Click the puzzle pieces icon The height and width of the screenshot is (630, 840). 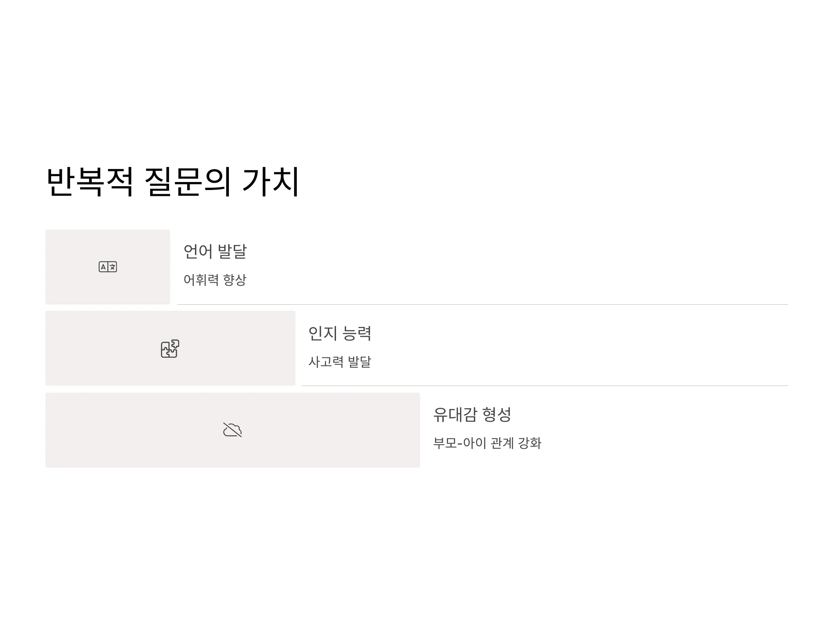pyautogui.click(x=170, y=348)
